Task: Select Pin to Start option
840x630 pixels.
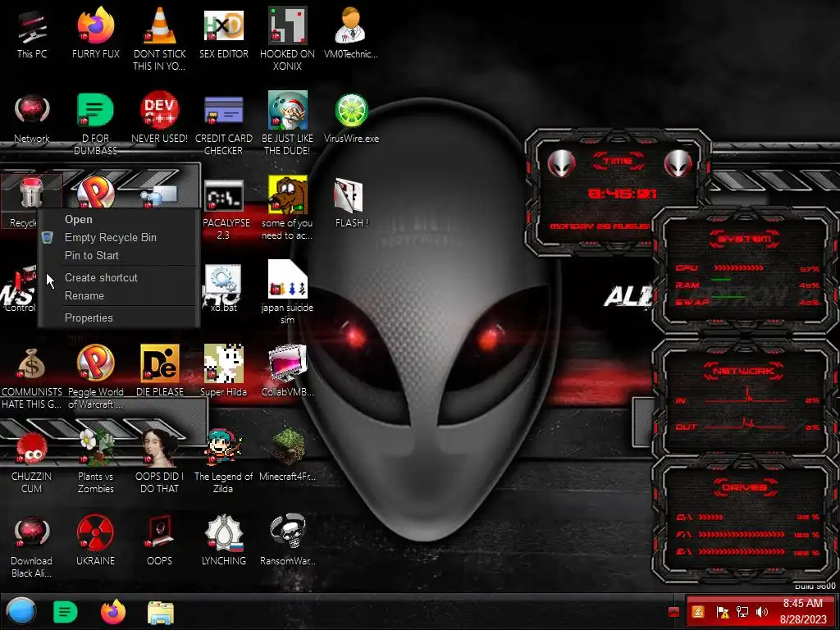Action: 119,256
